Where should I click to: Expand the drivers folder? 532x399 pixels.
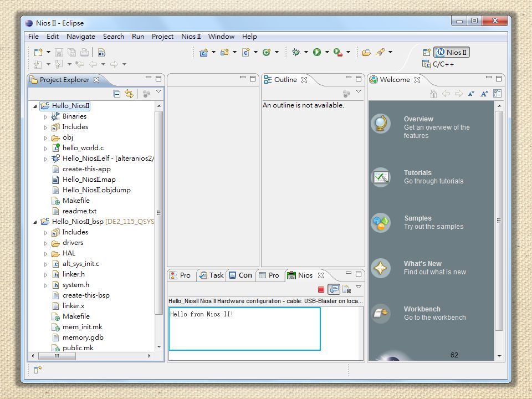(46, 243)
